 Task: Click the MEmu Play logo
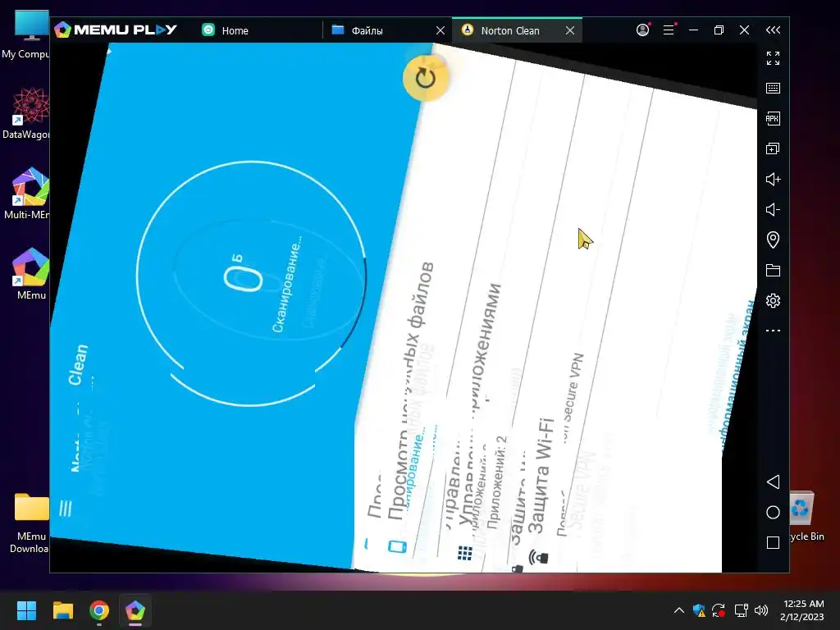tap(116, 30)
